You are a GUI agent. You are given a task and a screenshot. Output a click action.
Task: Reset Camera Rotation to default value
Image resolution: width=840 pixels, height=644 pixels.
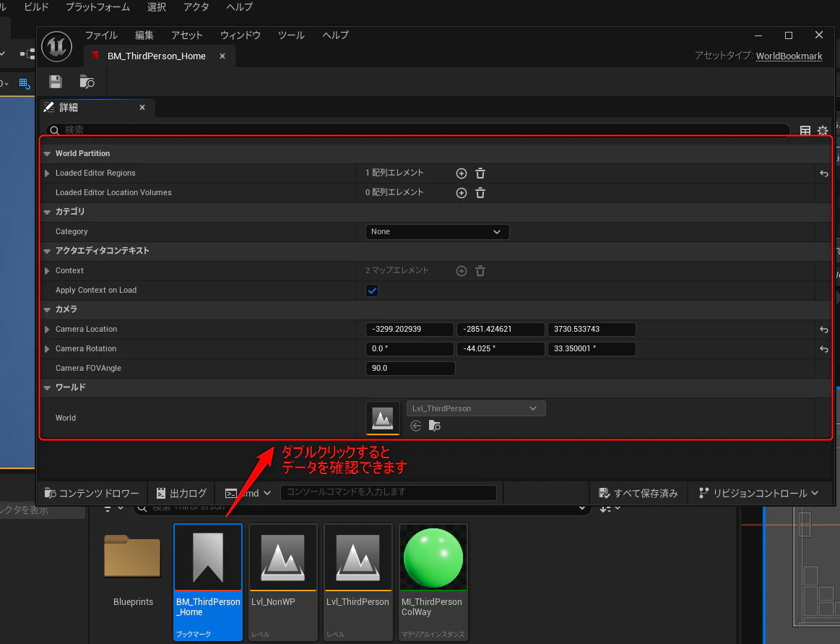(x=824, y=349)
